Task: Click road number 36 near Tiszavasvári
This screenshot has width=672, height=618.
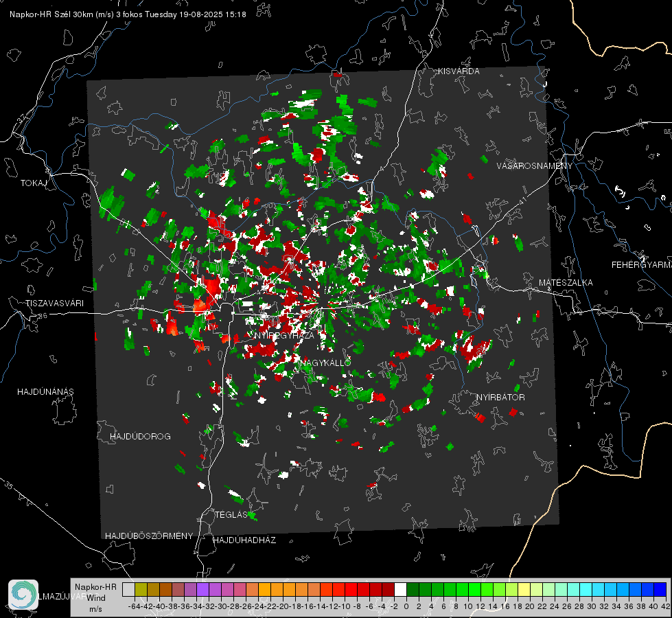Action: click(x=43, y=316)
